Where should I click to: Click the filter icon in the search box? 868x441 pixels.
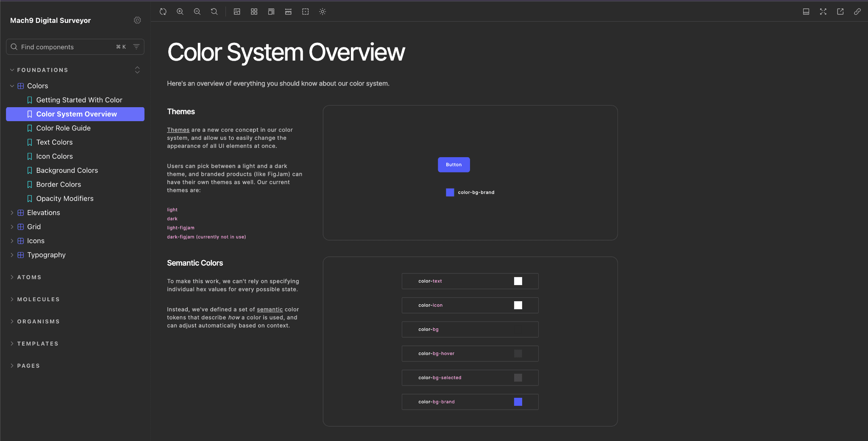[x=136, y=47]
